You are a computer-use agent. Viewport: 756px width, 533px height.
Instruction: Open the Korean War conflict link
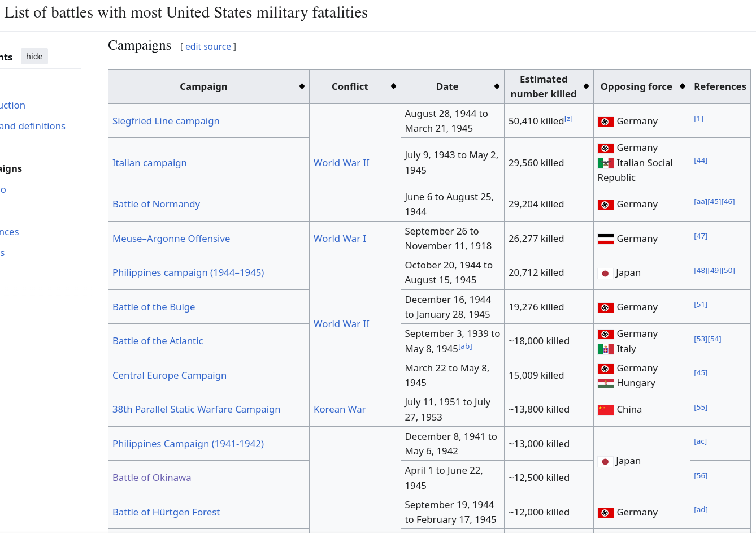click(340, 409)
